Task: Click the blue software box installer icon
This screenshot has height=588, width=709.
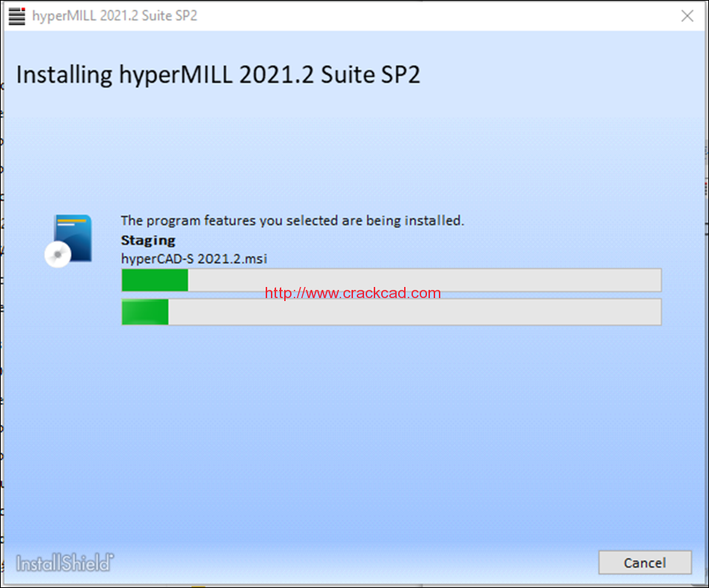Action: (x=73, y=237)
